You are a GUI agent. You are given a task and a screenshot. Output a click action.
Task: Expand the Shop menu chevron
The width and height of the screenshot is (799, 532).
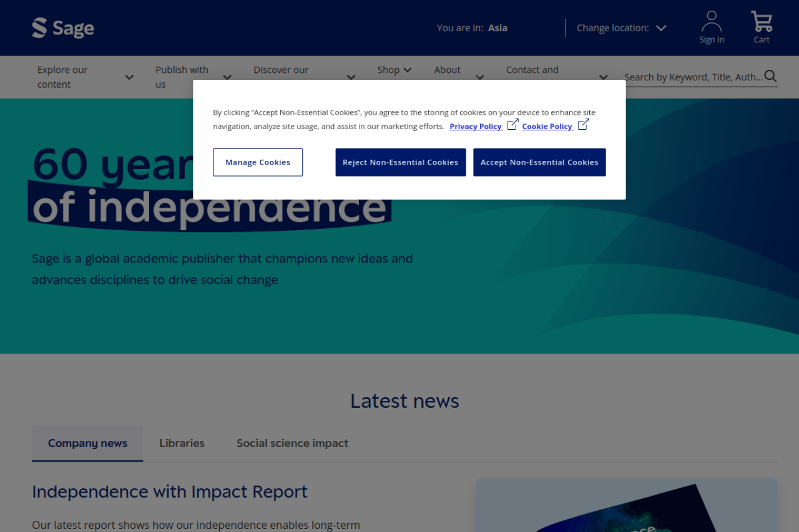[408, 70]
